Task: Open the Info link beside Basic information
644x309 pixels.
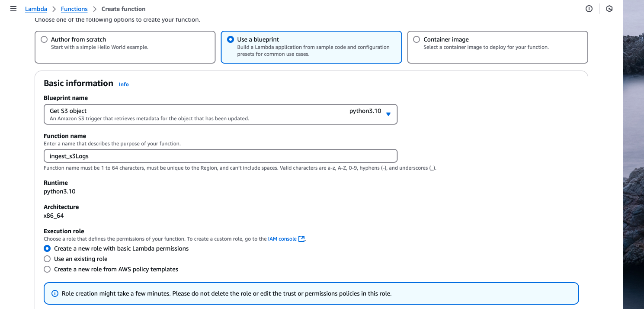Action: coord(124,84)
